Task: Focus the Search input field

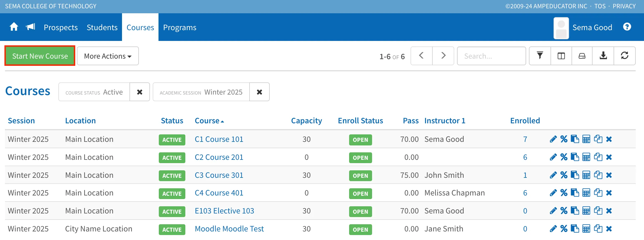Action: 492,56
